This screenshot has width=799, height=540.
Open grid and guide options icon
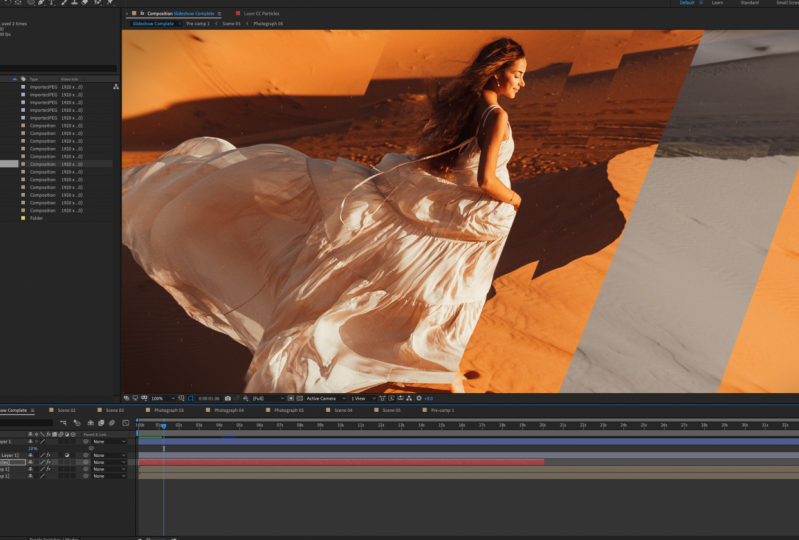point(181,398)
